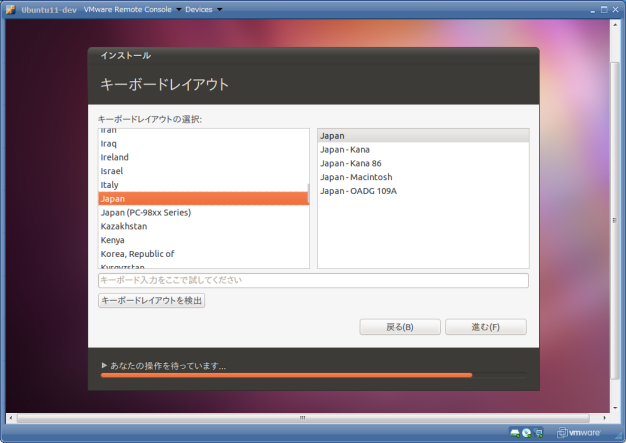Image resolution: width=626 pixels, height=443 pixels.
Task: Click the hard disk status tray icon
Action: 515,433
